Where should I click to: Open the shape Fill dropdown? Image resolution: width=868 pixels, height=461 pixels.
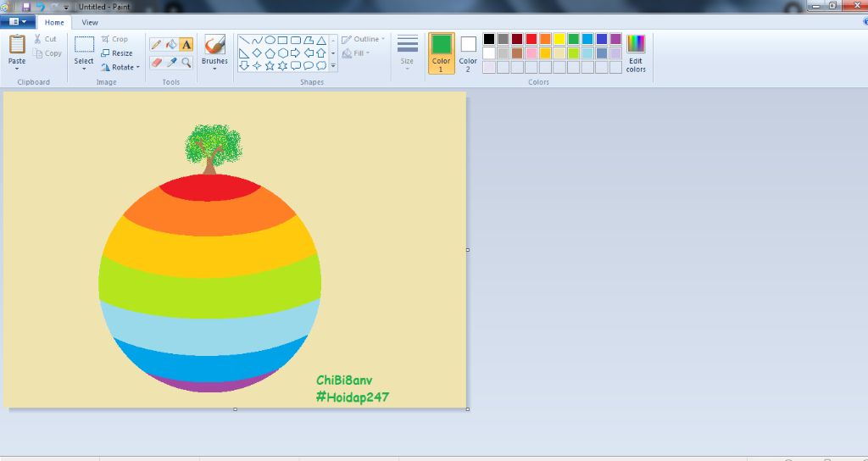tap(356, 53)
